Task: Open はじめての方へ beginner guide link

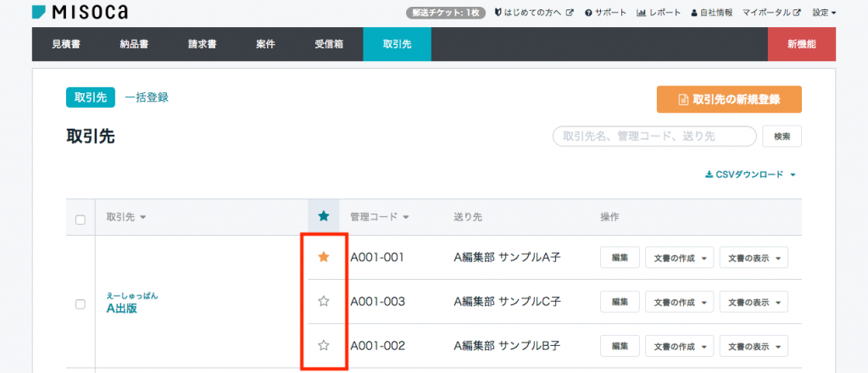Action: coord(534,12)
